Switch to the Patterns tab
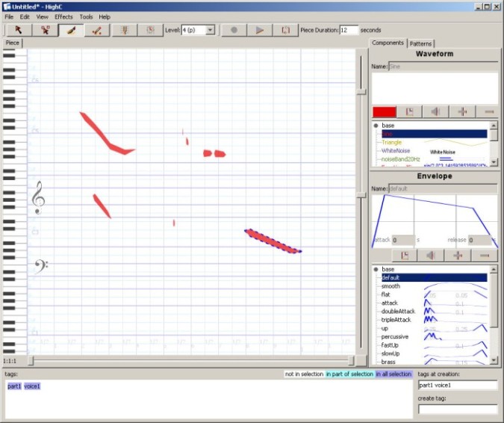This screenshot has width=504, height=423. pos(420,43)
